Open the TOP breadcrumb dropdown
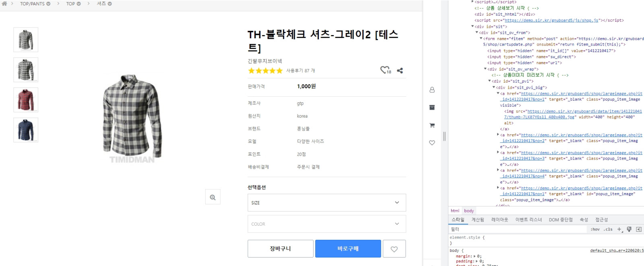644x266 pixels. 74,4
